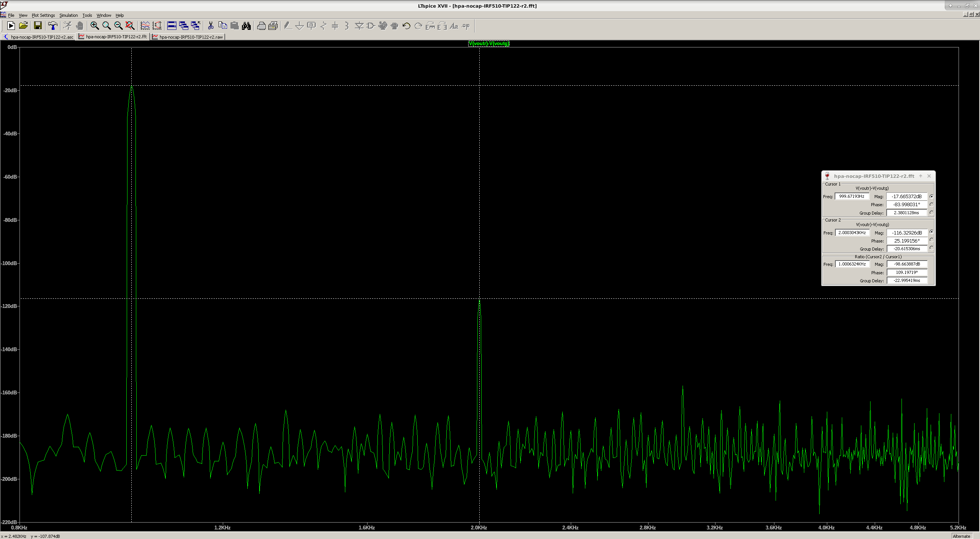Open the Plot Settings menu
Viewport: 980px width, 539px height.
[43, 15]
